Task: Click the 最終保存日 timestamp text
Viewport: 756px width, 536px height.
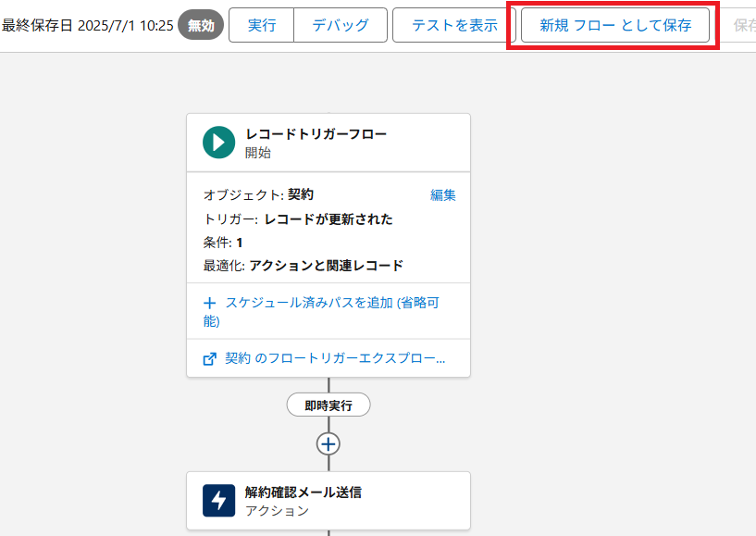Action: click(x=87, y=26)
